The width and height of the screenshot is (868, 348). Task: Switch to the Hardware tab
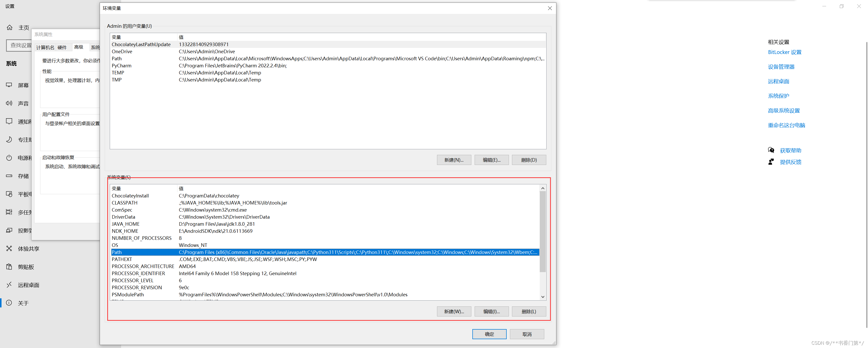[x=62, y=47]
